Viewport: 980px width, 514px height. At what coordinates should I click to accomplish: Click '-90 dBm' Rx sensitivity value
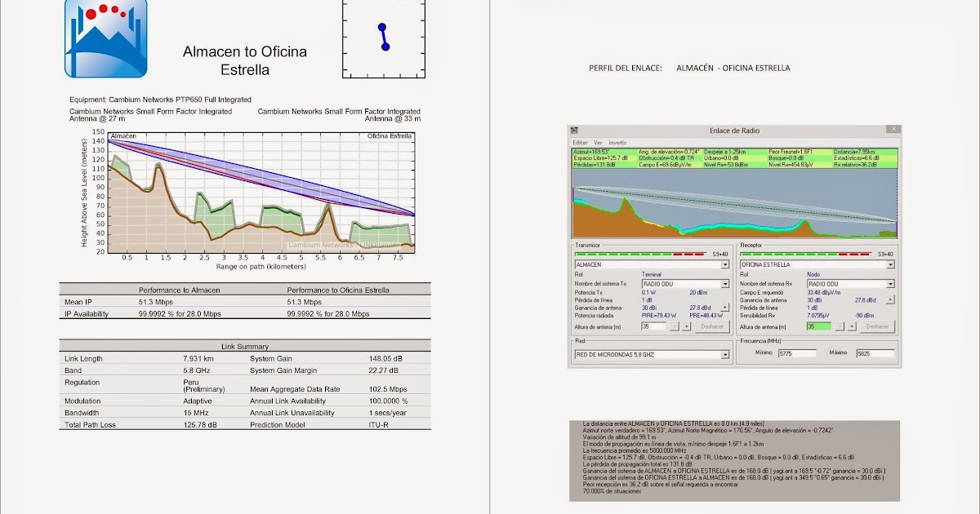coord(864,315)
